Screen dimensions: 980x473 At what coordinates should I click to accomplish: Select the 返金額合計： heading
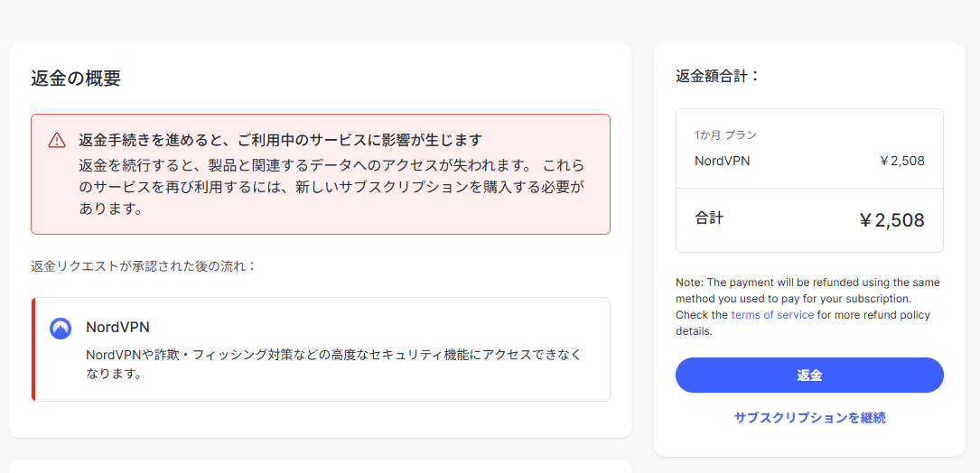coord(717,76)
